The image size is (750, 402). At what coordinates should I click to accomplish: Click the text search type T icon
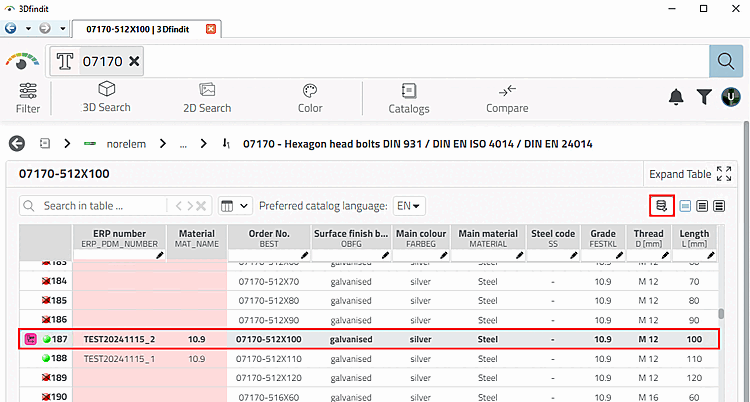tap(65, 61)
